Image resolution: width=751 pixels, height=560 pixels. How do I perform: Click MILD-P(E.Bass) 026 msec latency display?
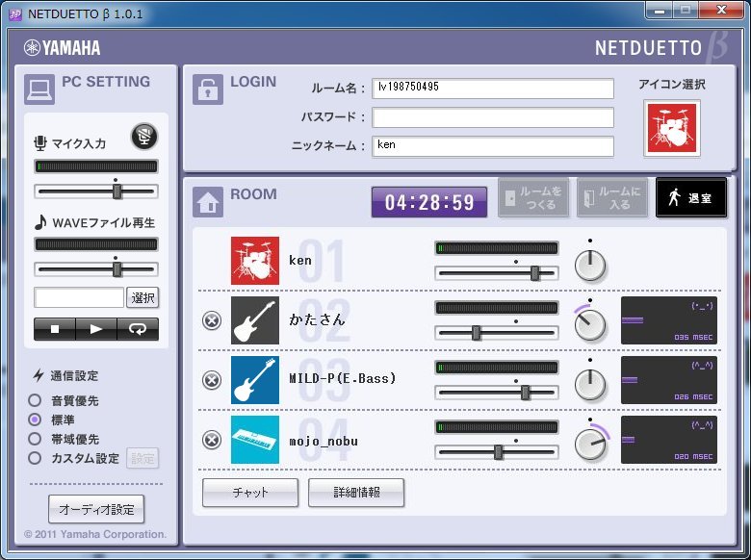(x=669, y=380)
